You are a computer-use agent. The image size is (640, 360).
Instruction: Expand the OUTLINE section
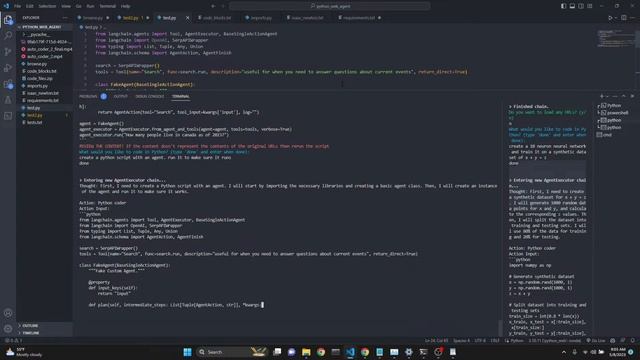(45, 326)
